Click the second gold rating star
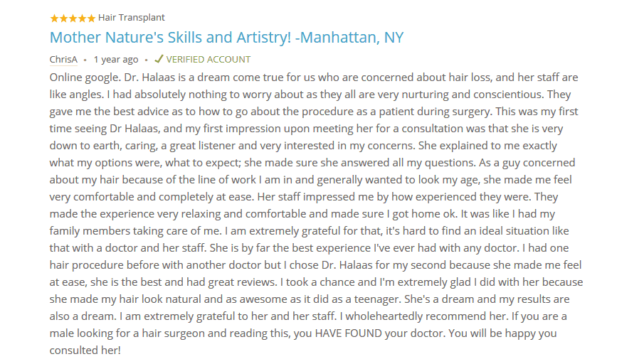 click(63, 18)
